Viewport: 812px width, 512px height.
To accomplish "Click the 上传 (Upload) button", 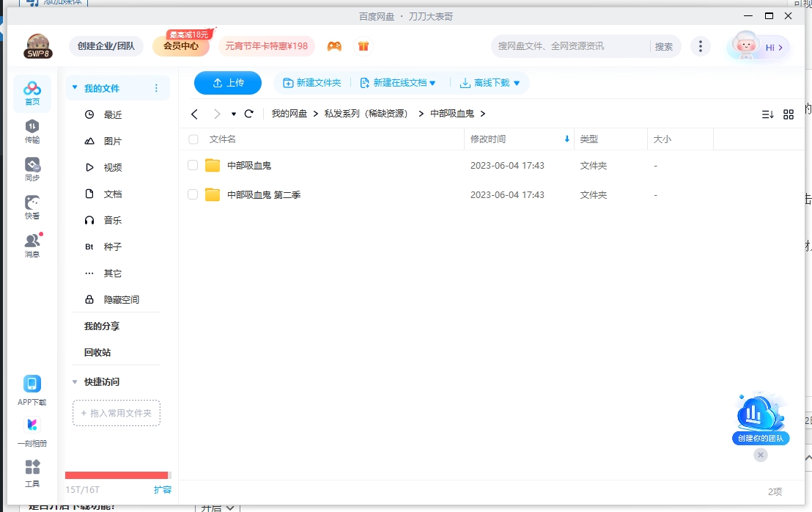I will 227,83.
